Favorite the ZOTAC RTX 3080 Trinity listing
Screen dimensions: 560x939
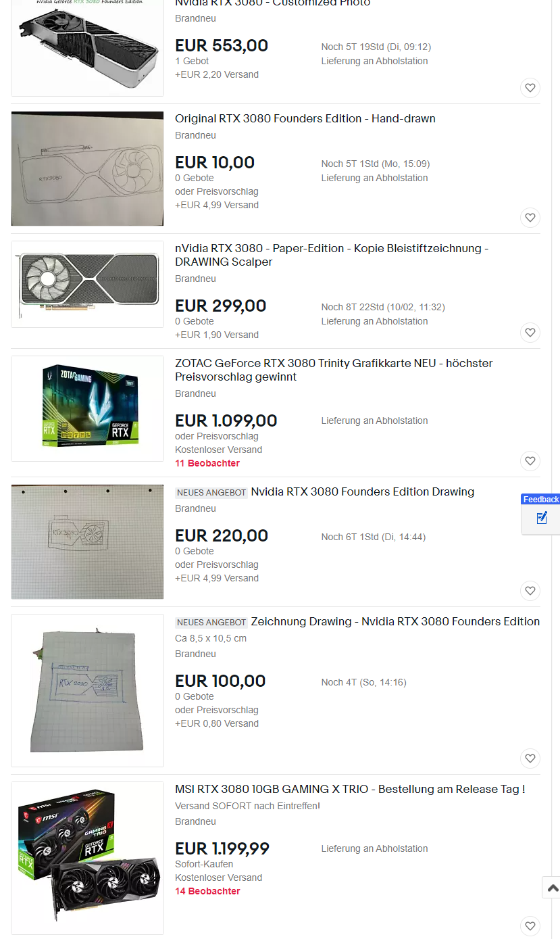click(530, 461)
